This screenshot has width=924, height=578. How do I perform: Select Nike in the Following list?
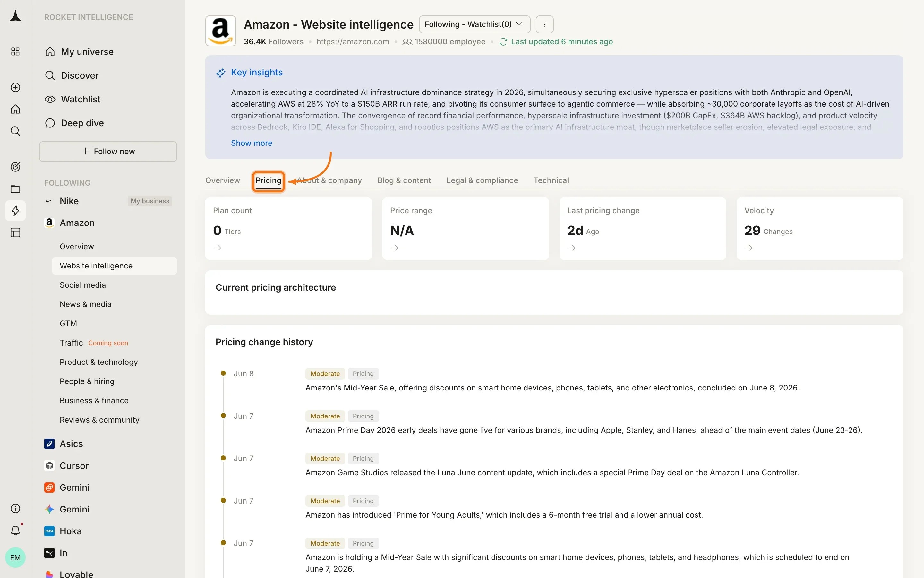coord(69,201)
